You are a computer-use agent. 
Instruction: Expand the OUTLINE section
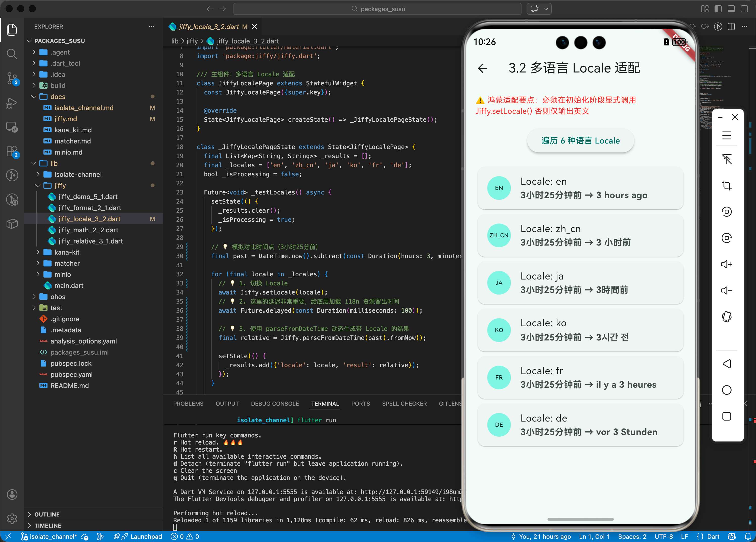(x=47, y=514)
